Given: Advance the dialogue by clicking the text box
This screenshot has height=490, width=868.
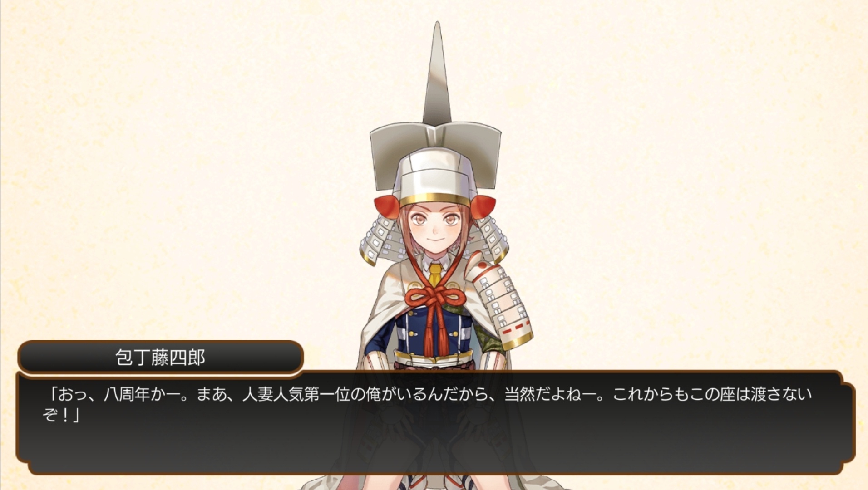Looking at the screenshot, I should [435, 423].
